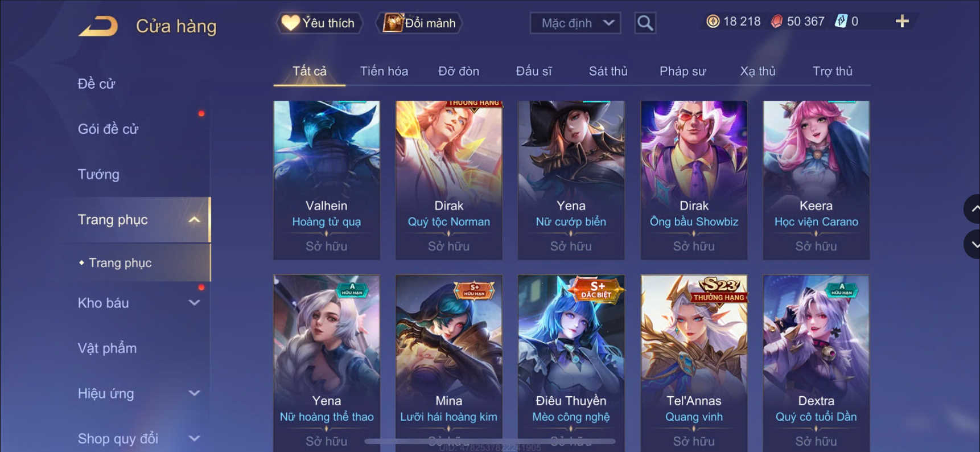Click the Đổi mảnh button

pos(419,23)
